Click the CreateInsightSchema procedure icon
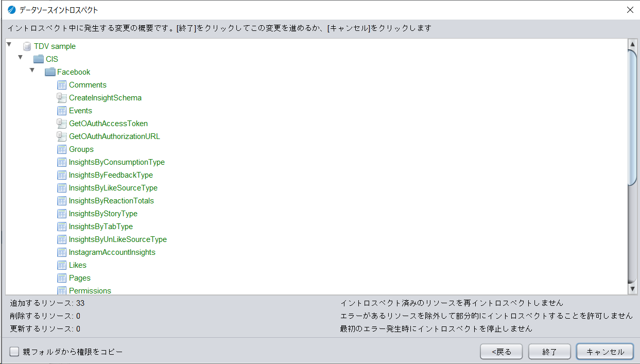The image size is (640, 364). 62,98
